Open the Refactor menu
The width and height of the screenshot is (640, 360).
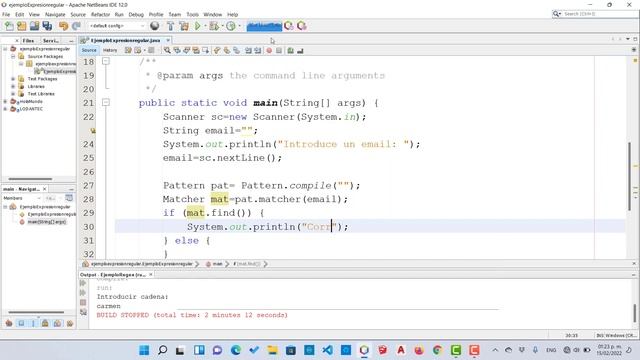click(100, 14)
